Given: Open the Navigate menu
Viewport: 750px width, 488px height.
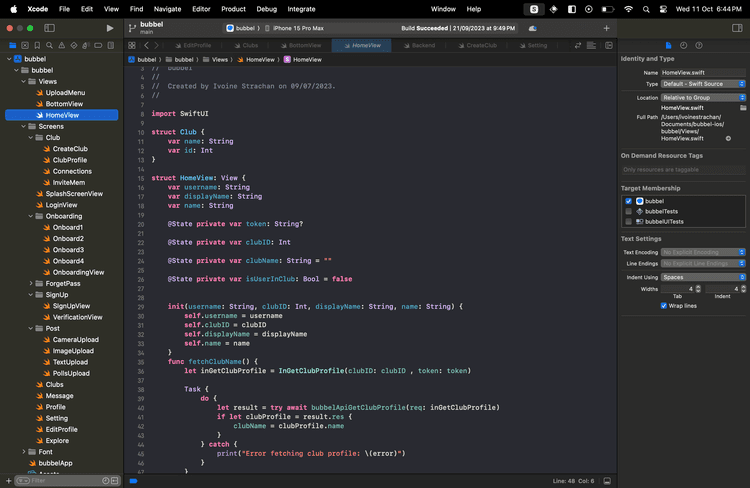Looking at the screenshot, I should tap(167, 9).
